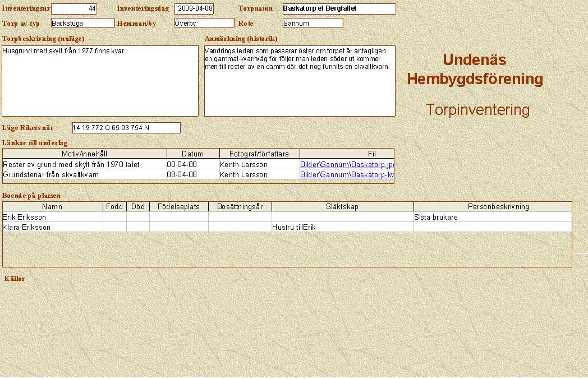Viewport: 588px width, 379px height.
Task: Click the Sista brukare description cell
Action: point(492,217)
